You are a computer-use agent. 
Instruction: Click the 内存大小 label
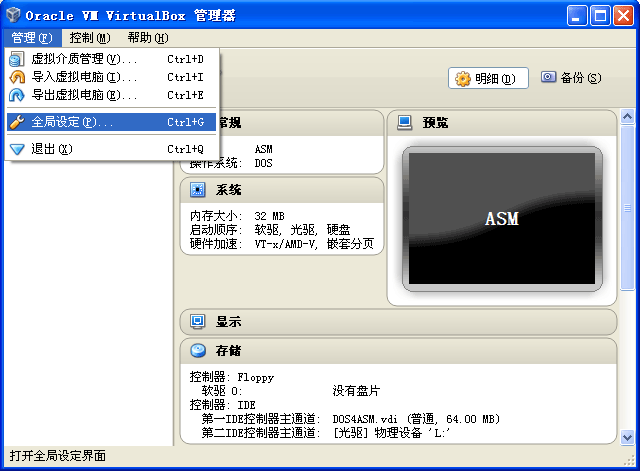pos(216,216)
